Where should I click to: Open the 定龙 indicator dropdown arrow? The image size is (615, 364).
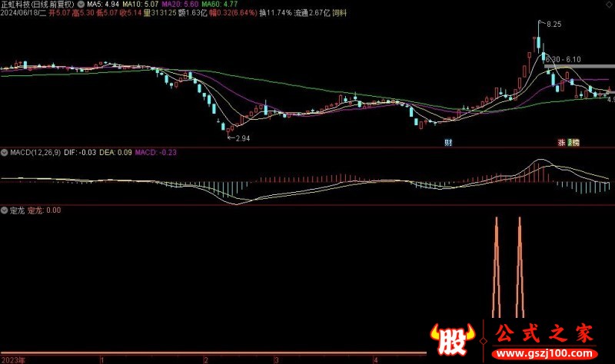(5, 210)
